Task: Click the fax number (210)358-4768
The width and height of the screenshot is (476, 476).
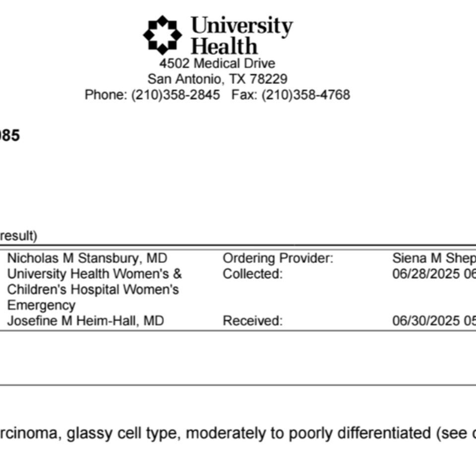Action: [x=306, y=95]
